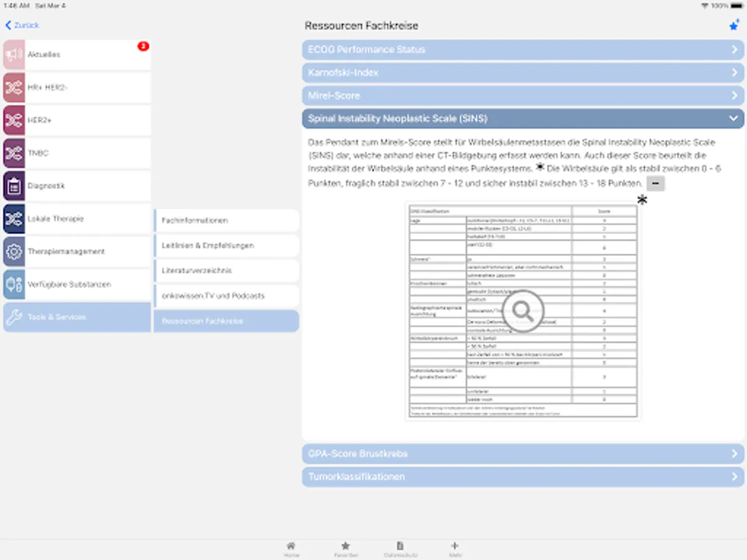The height and width of the screenshot is (560, 747).
Task: Tap the asterisk above the SINS table
Action: [x=642, y=200]
